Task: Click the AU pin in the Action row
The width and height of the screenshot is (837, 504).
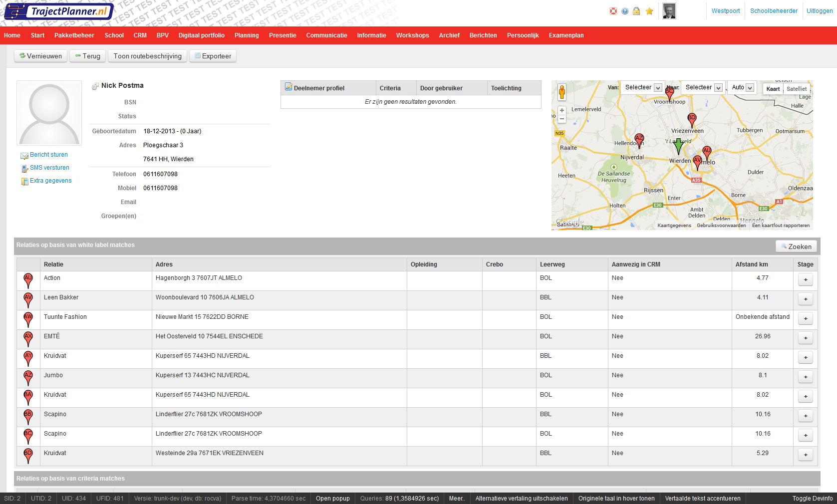Action: point(28,281)
